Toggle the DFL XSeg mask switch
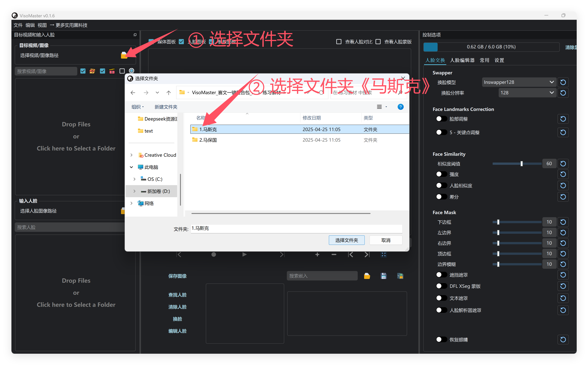The image size is (588, 365). pyautogui.click(x=441, y=286)
